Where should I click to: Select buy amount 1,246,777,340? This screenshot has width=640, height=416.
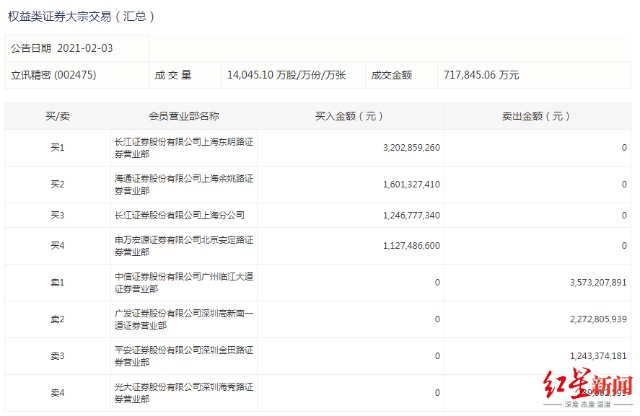coord(411,215)
